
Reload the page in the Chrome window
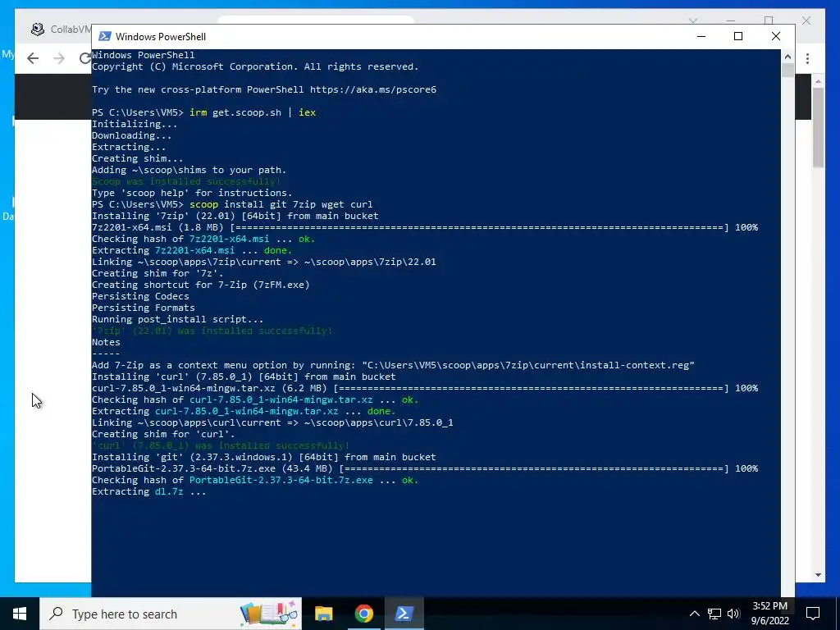tap(84, 58)
